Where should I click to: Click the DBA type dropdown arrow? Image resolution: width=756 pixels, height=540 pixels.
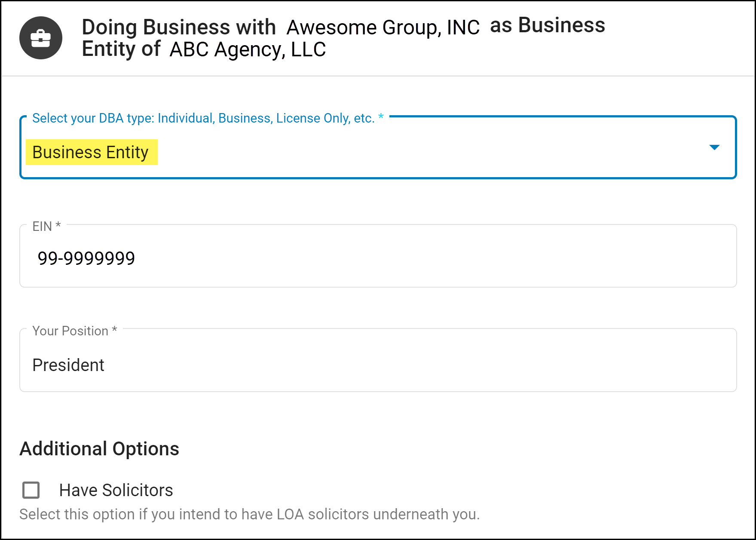point(714,147)
